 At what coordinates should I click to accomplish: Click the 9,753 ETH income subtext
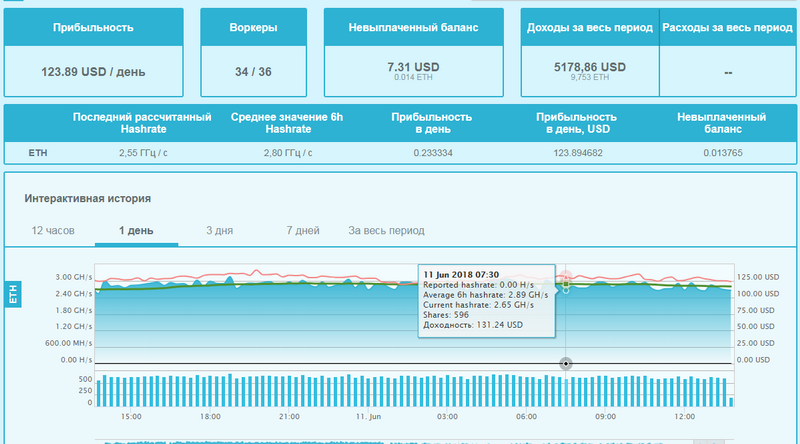(x=590, y=78)
